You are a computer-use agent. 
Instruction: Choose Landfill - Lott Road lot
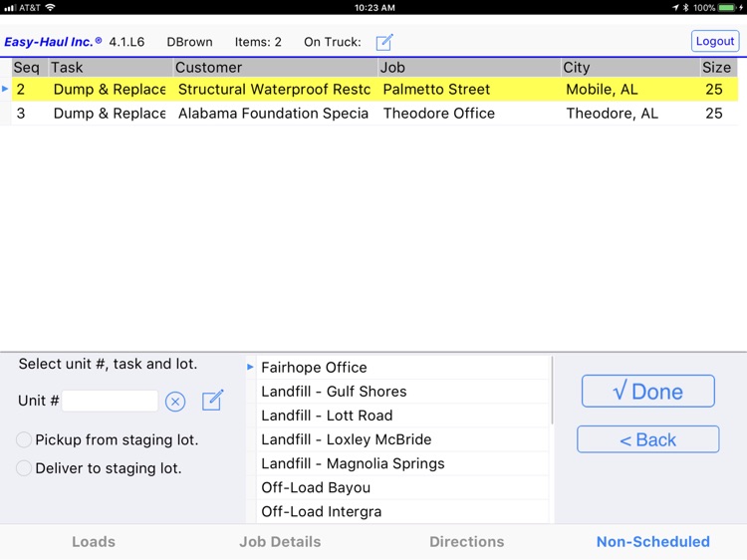(x=402, y=416)
